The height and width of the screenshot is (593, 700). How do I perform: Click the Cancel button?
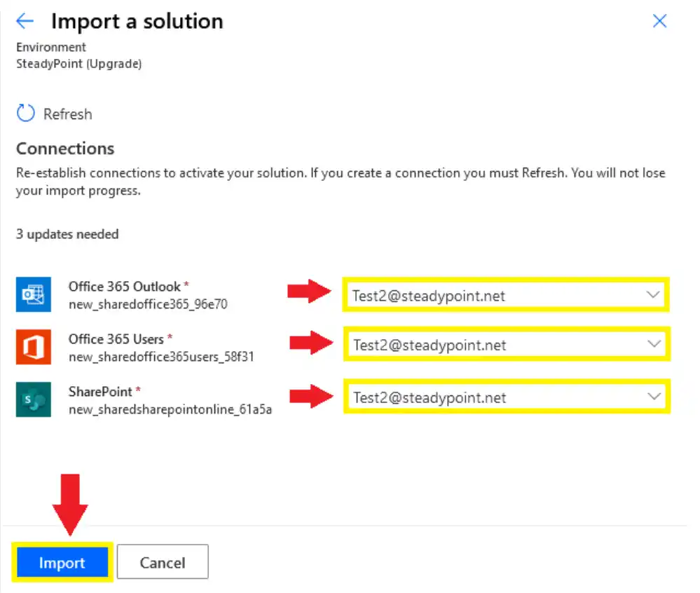163,562
